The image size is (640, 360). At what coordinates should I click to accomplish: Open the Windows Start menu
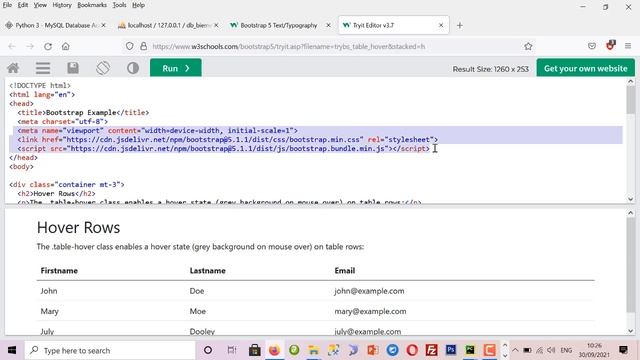[12, 350]
